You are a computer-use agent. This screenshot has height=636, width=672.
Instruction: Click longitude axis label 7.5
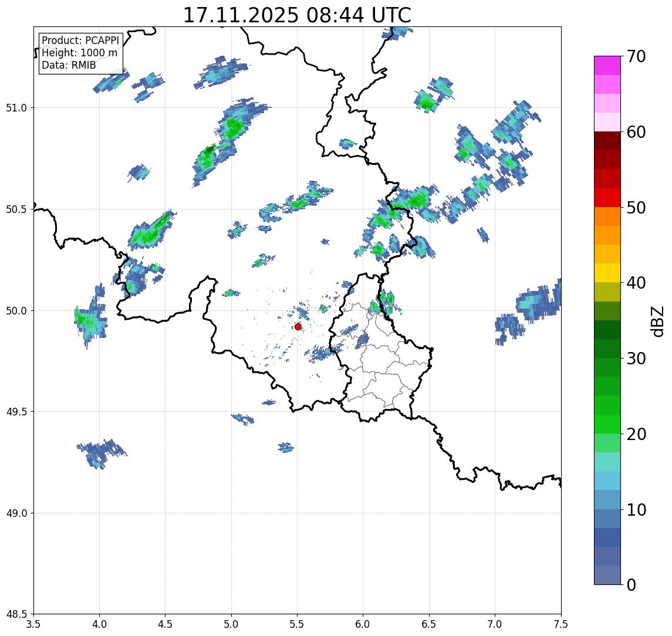(561, 624)
